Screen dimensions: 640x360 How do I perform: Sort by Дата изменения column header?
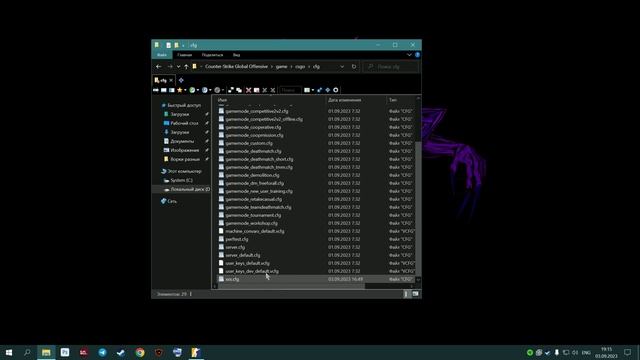pos(344,100)
